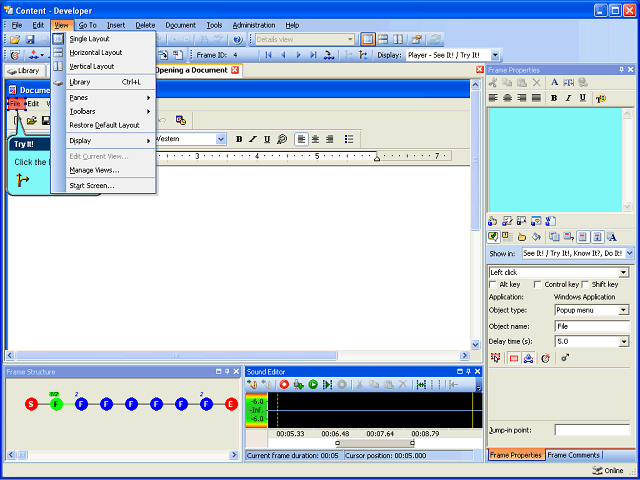Click the Bold icon in Frame Properties
This screenshot has width=640, height=480.
(x=554, y=98)
